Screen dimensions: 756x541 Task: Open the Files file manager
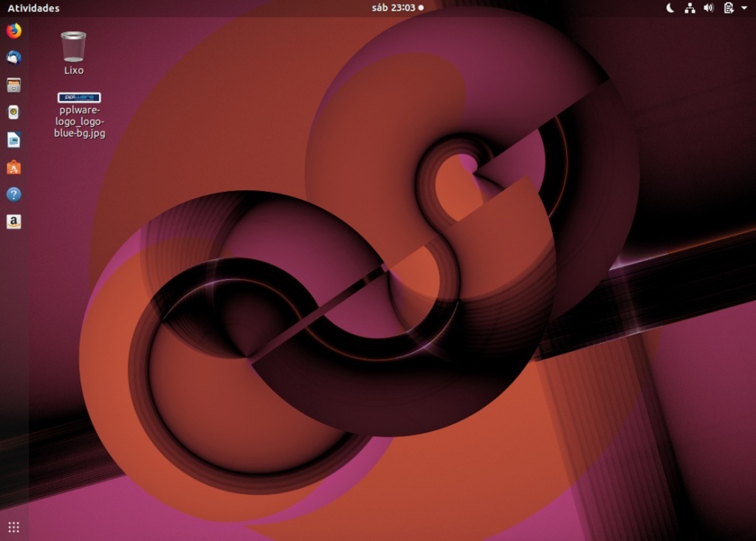coord(13,85)
